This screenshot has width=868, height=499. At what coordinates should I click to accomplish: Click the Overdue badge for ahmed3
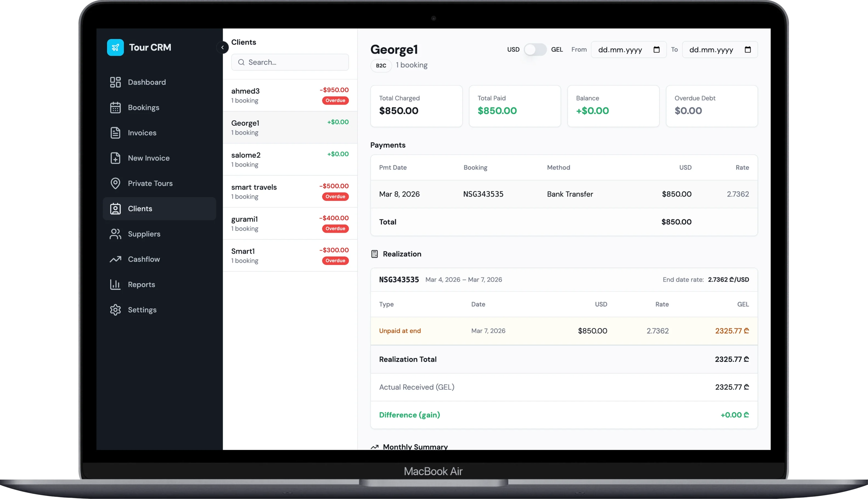[335, 100]
